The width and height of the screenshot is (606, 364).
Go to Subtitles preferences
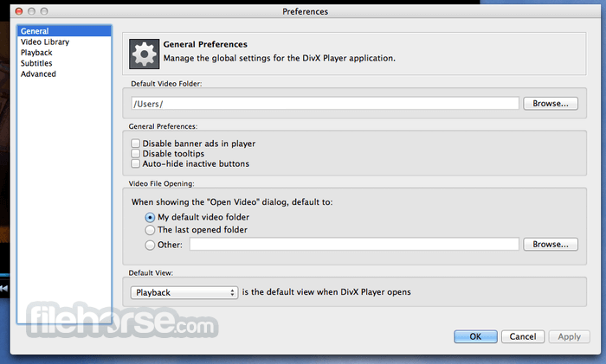(36, 63)
